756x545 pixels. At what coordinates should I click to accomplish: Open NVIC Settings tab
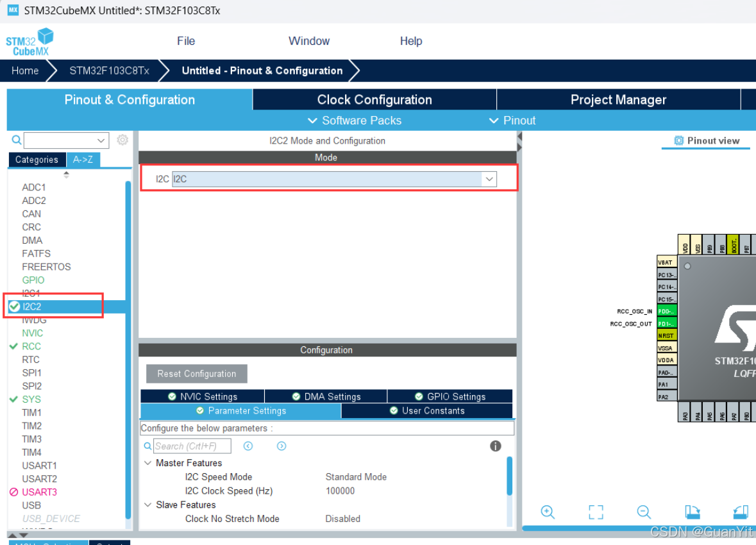click(202, 396)
